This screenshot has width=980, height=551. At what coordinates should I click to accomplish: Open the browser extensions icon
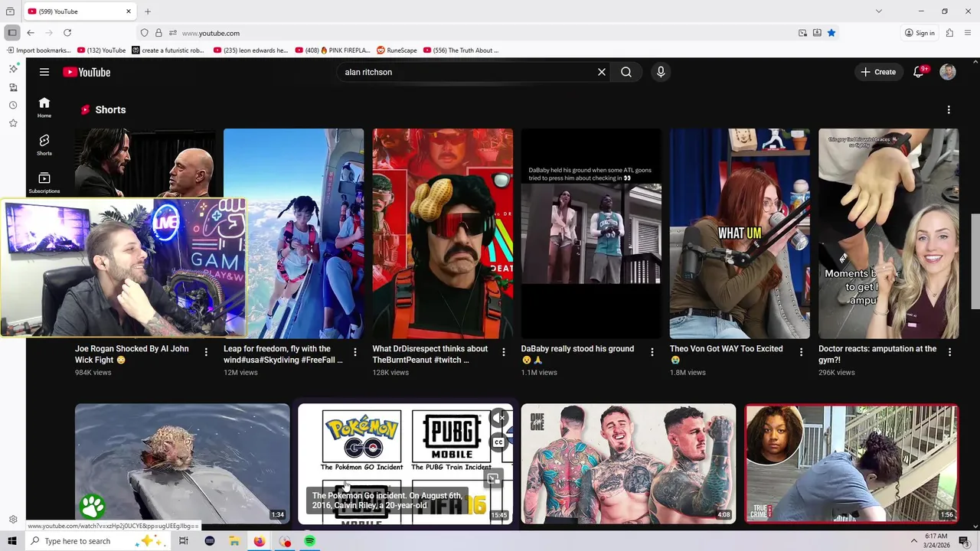tap(949, 33)
